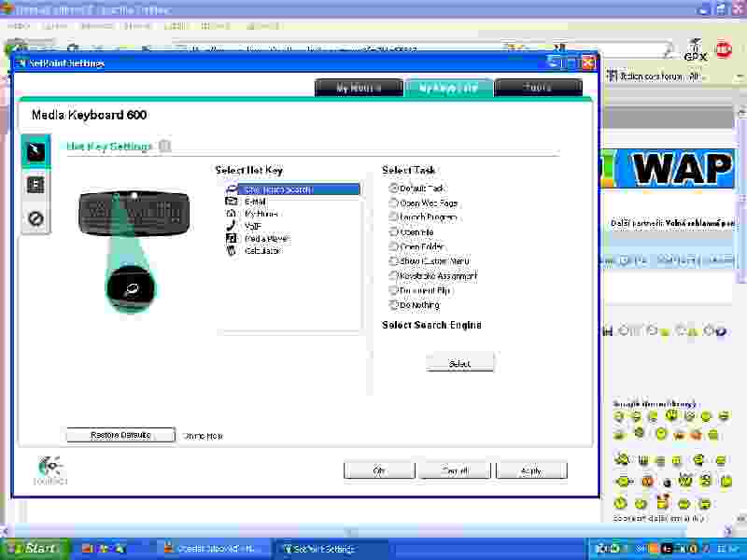Click the envelope icon next to E-Mail

pyautogui.click(x=231, y=202)
